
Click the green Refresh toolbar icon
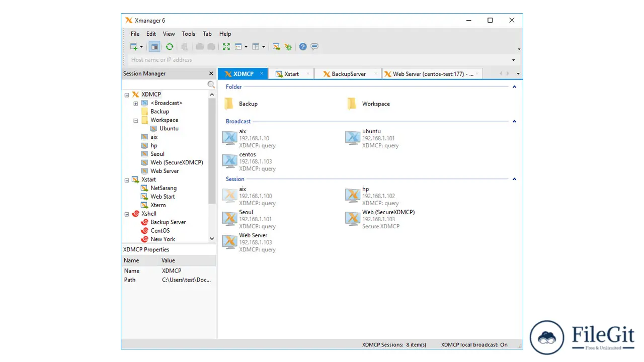click(170, 47)
